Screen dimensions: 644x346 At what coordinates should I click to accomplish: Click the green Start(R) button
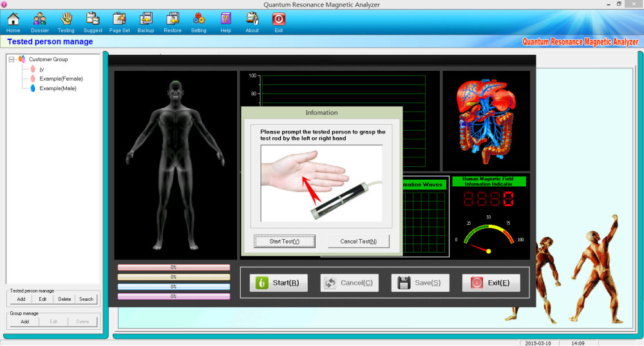click(x=278, y=283)
